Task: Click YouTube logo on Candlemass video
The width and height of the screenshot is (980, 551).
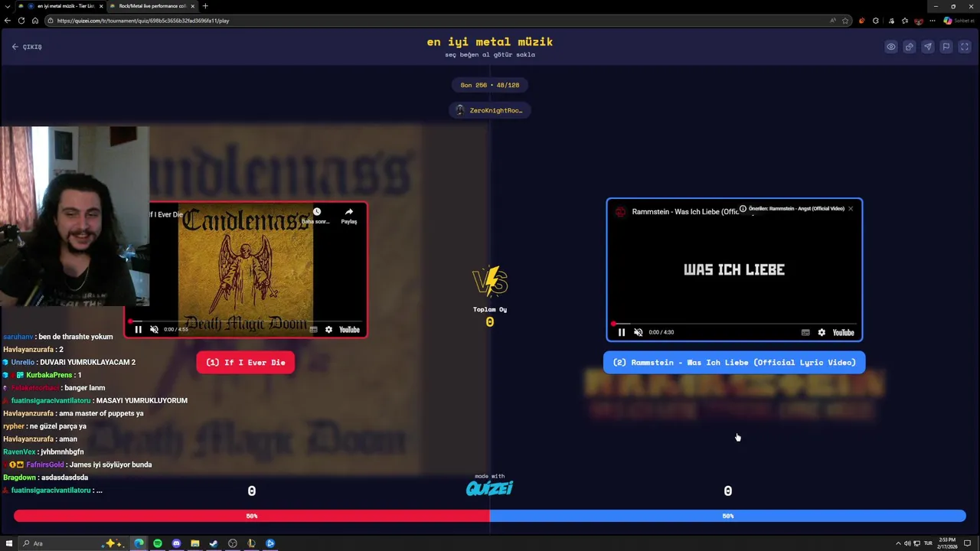Action: 349,330
